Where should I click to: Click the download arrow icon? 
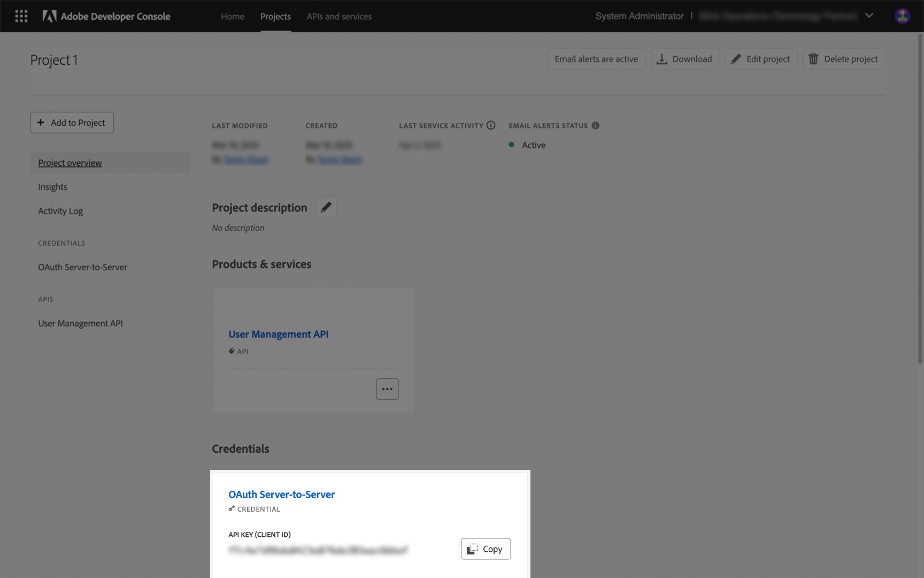[x=662, y=59]
